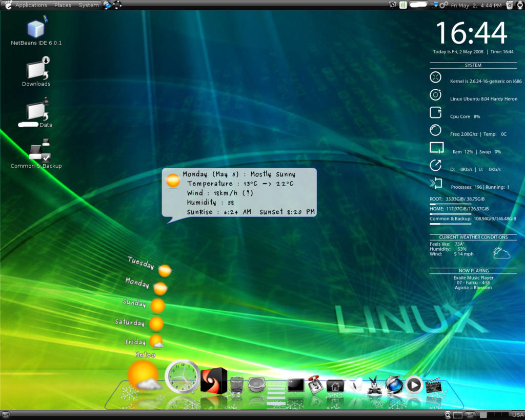
Task: Click the round play button dock icon
Action: [x=414, y=385]
